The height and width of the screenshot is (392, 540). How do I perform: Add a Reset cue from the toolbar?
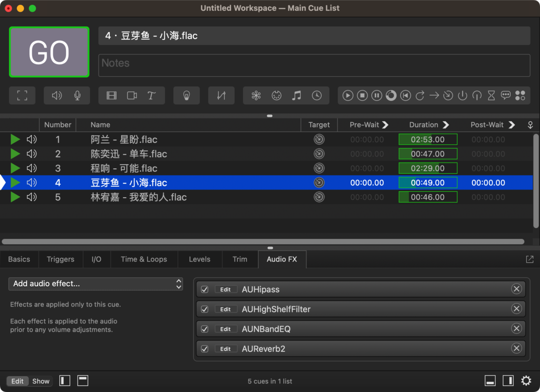coord(405,95)
